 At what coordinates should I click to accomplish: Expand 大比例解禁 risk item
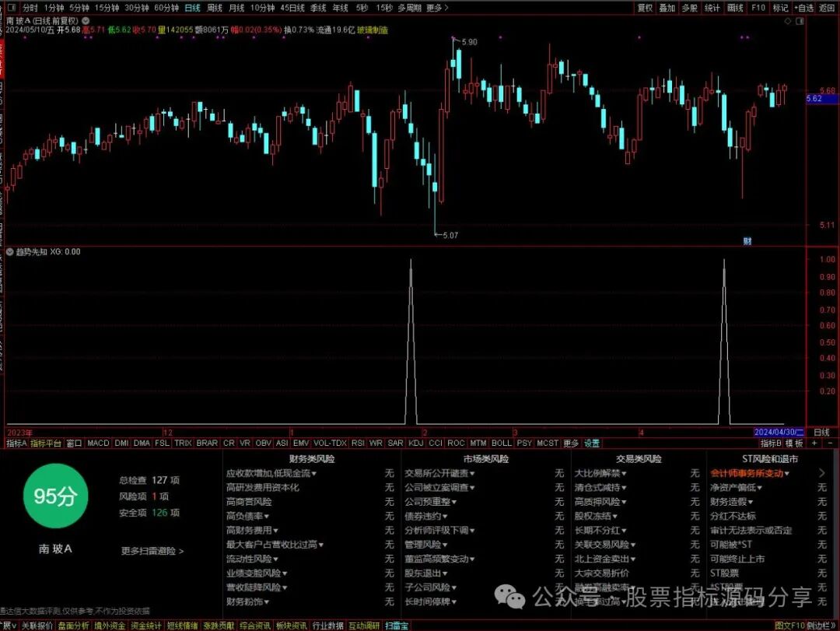click(600, 473)
